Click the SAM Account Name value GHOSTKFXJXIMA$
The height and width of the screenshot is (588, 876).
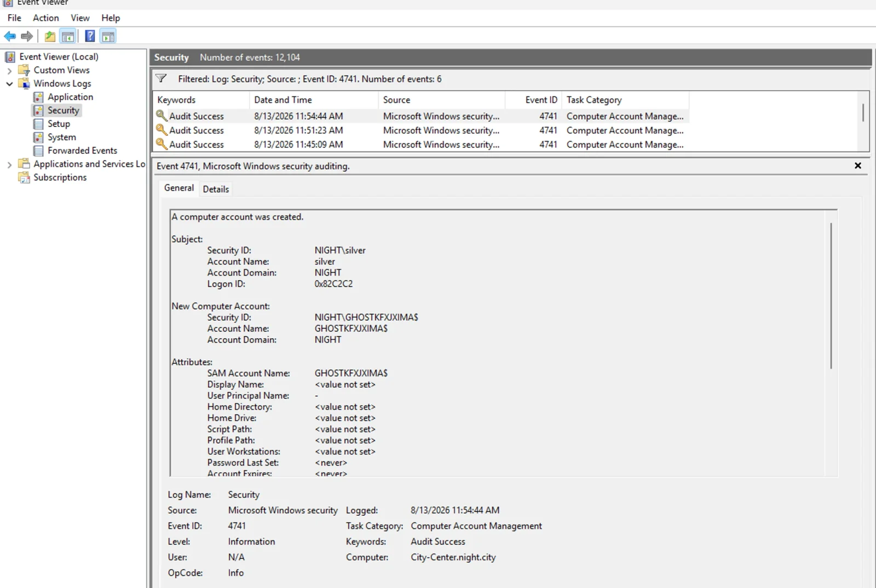point(351,373)
